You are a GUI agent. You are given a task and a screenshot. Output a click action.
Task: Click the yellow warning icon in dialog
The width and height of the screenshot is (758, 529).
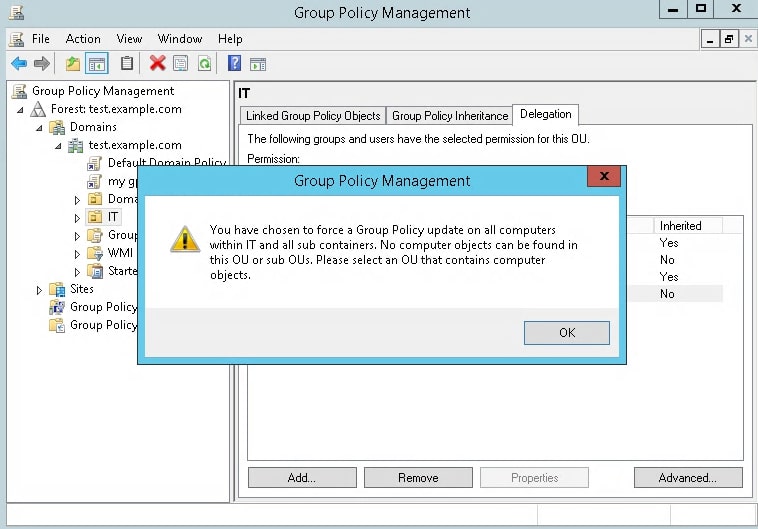tap(185, 239)
